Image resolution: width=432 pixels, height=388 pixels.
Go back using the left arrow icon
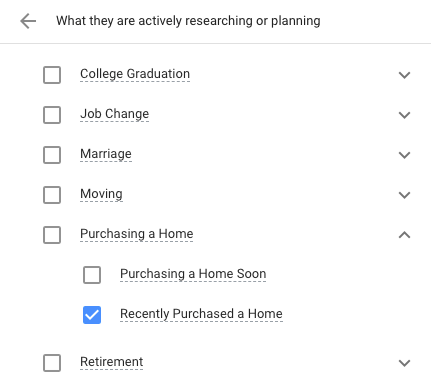pos(28,21)
